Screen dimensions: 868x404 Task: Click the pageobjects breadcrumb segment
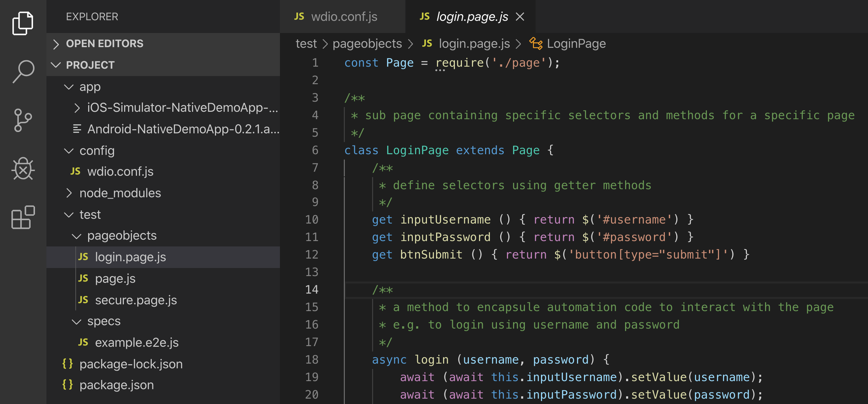[367, 43]
